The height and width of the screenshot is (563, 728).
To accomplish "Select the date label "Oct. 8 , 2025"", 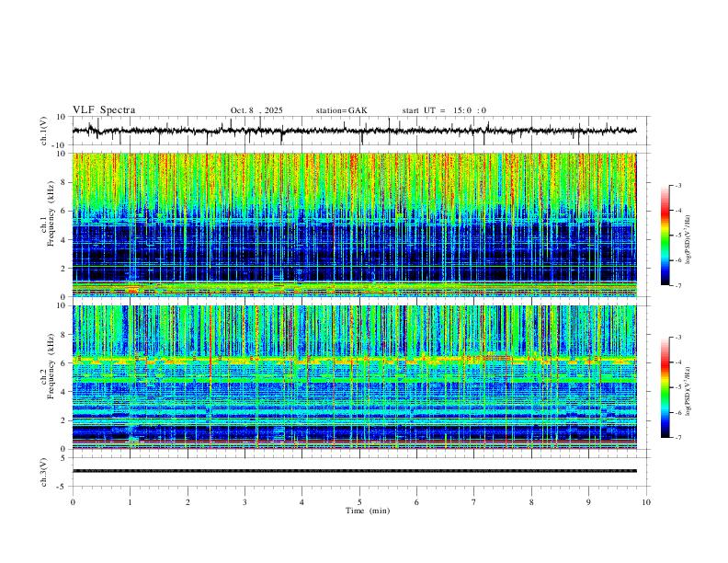I will click(256, 110).
